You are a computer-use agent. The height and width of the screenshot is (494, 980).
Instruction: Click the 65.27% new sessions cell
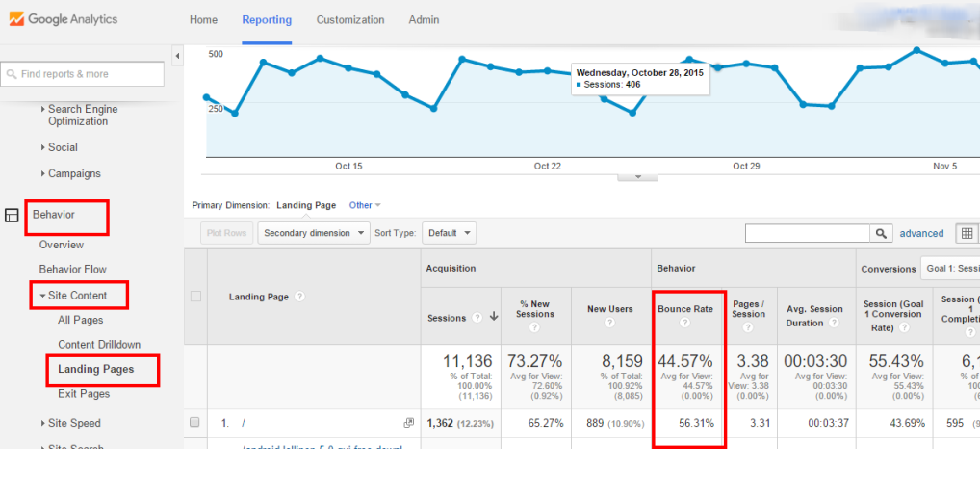[x=546, y=423]
